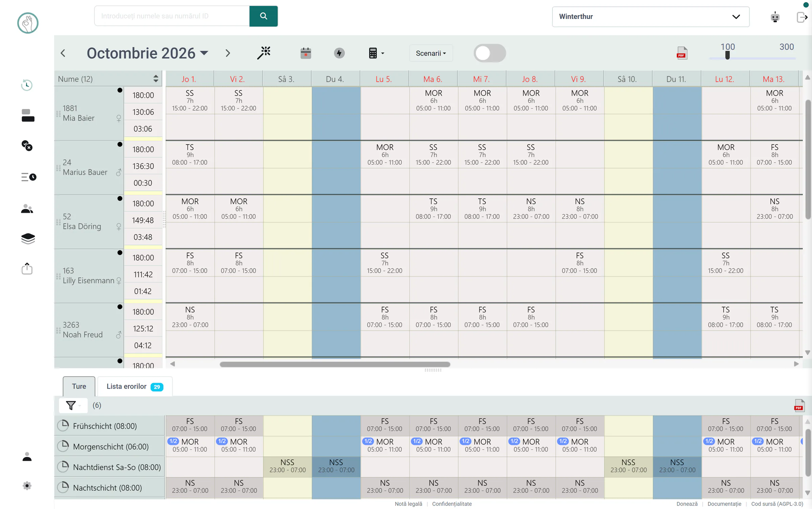Image resolution: width=812 pixels, height=509 pixels.
Task: Expand the Winterthur location dropdown
Action: point(650,17)
